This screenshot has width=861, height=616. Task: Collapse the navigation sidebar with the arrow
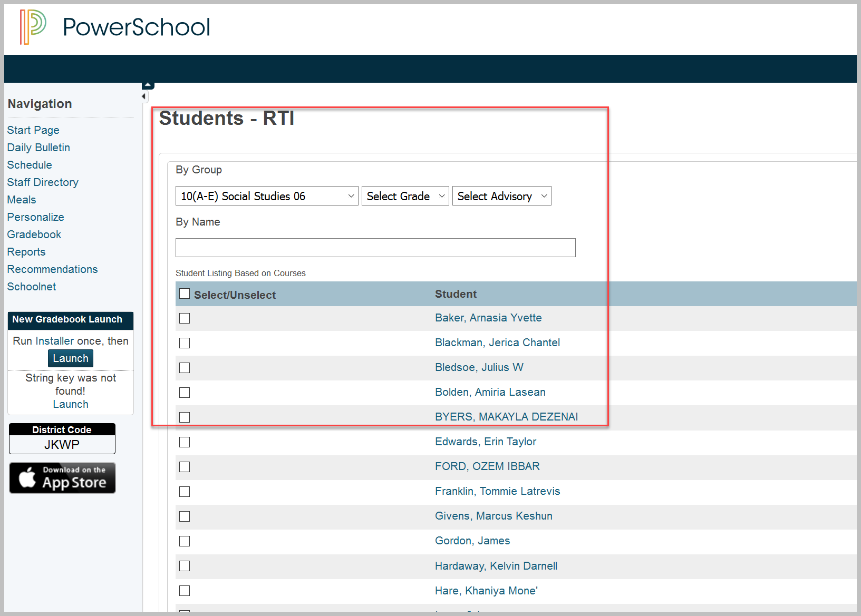(x=143, y=96)
